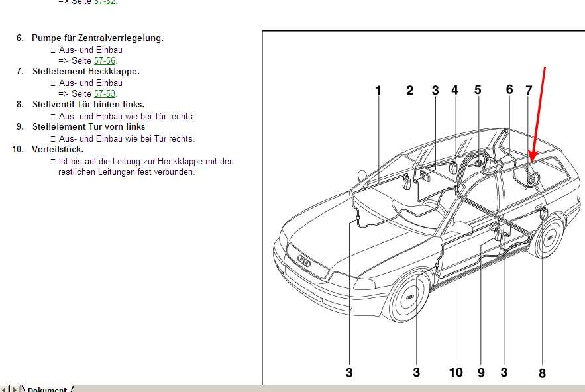Switch to the Dokument tab

[46, 389]
